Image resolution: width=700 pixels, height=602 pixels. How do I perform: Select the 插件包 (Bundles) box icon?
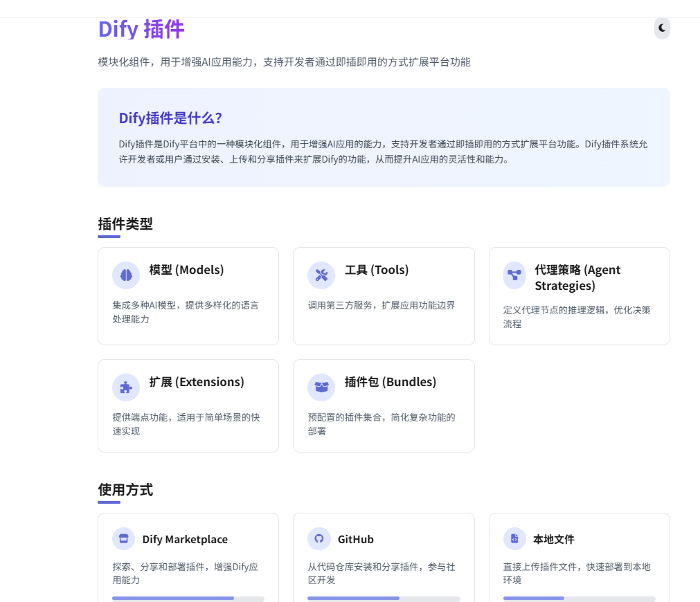[321, 387]
